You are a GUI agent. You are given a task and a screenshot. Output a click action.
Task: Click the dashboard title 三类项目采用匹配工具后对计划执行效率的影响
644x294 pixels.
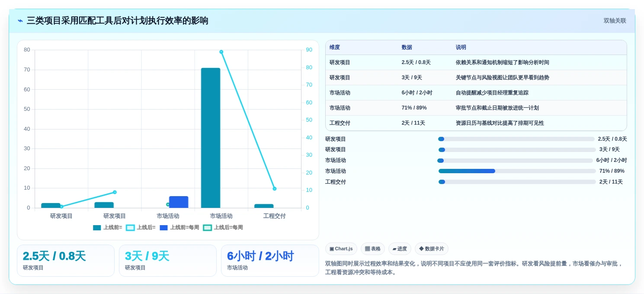tap(117, 21)
